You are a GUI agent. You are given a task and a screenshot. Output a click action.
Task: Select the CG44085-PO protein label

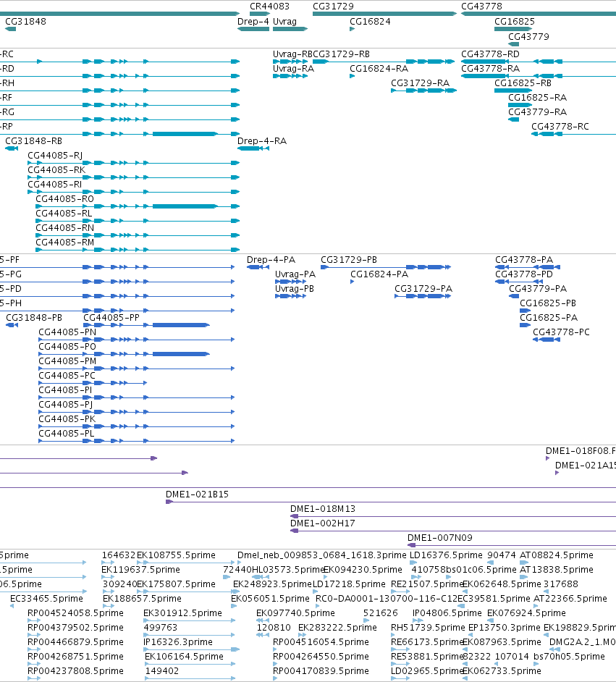pos(67,346)
